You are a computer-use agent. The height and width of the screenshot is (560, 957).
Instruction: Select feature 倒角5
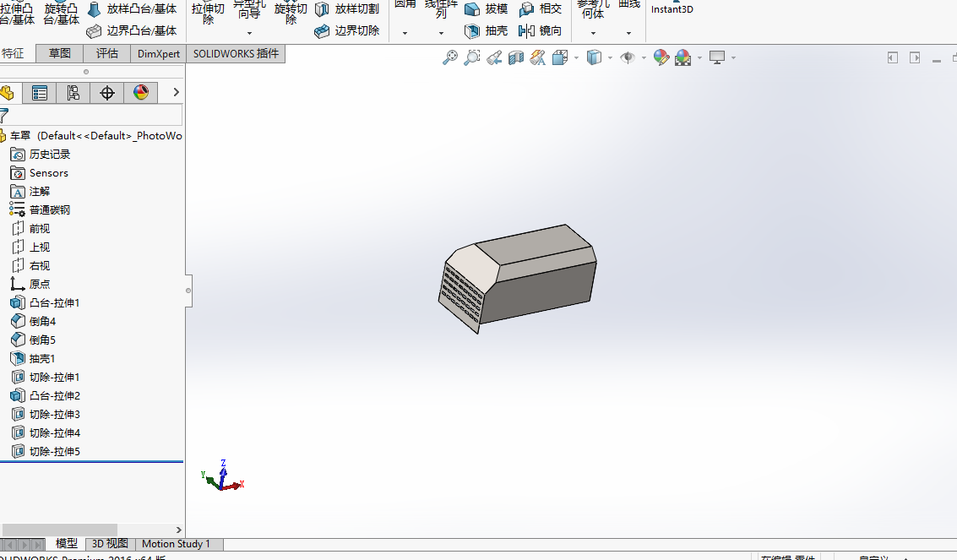(34, 340)
